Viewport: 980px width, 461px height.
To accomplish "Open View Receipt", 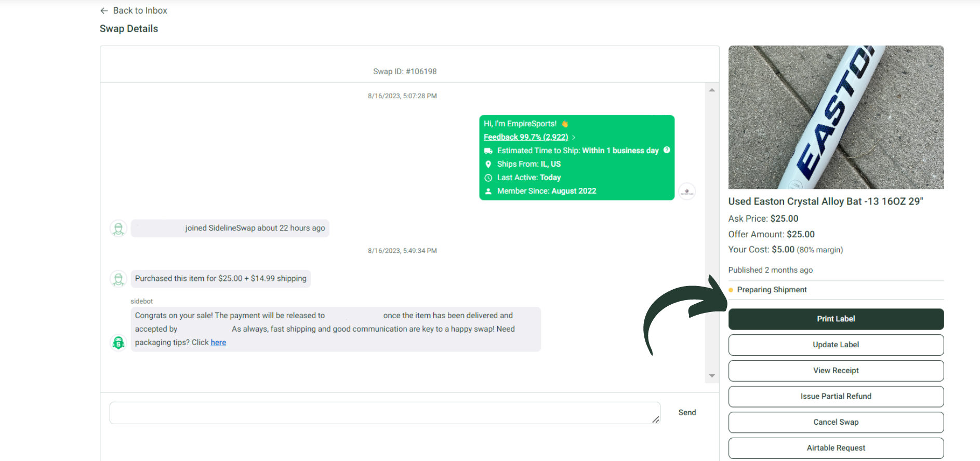I will 836,371.
